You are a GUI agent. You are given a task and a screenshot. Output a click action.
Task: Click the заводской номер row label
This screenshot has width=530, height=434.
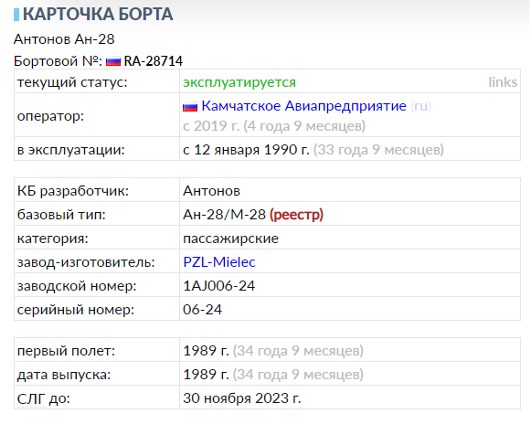[x=77, y=286]
